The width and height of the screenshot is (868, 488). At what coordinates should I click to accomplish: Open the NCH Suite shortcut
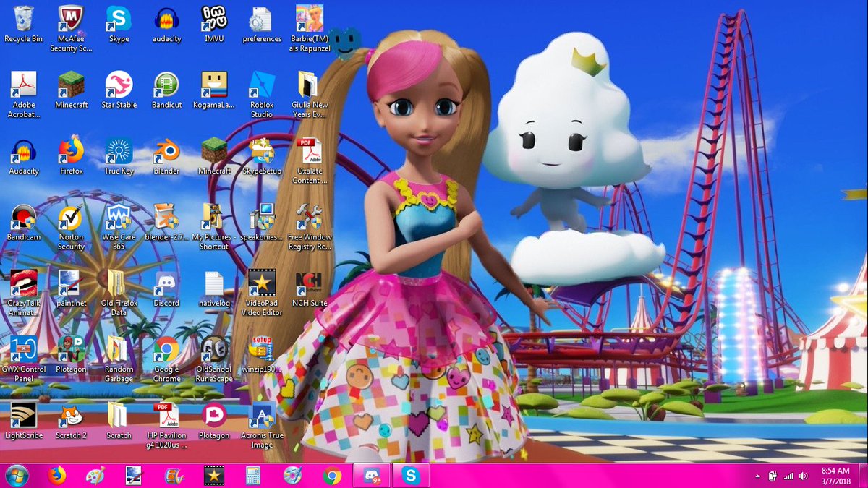310,288
